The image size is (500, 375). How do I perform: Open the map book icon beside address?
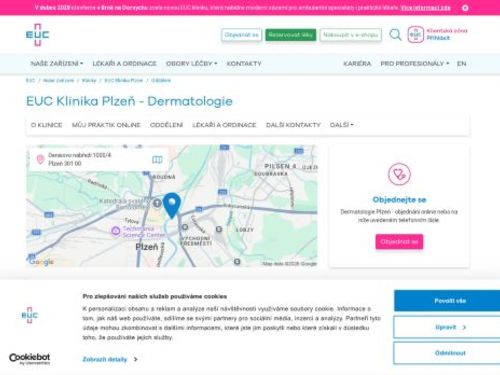pos(157,160)
